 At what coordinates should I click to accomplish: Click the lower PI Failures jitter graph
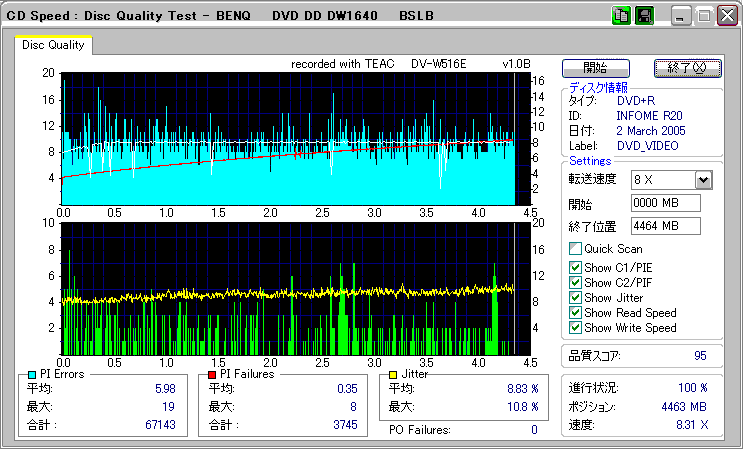tap(288, 288)
